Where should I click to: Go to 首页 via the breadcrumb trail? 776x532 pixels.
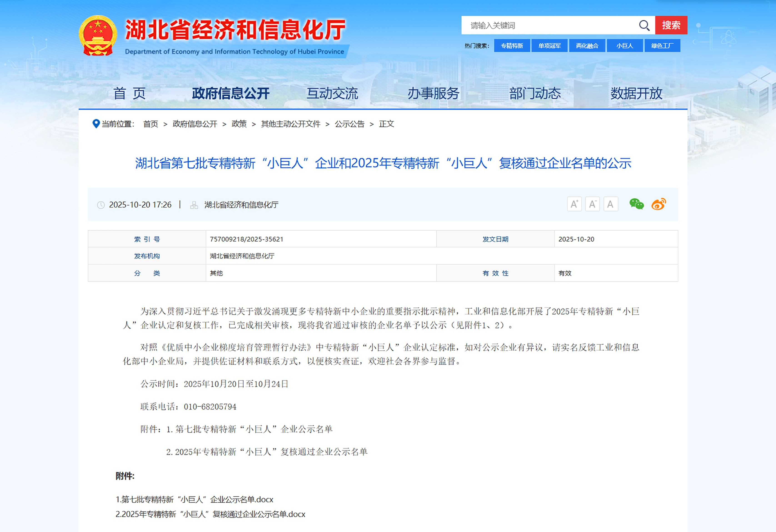[151, 124]
